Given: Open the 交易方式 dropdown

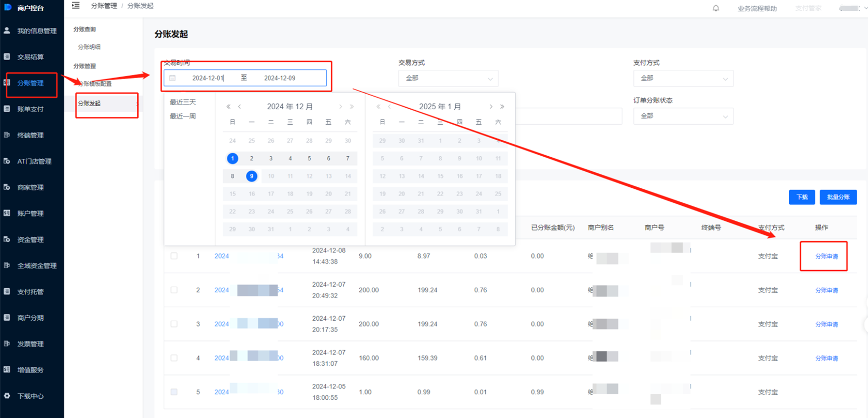Looking at the screenshot, I should (448, 79).
